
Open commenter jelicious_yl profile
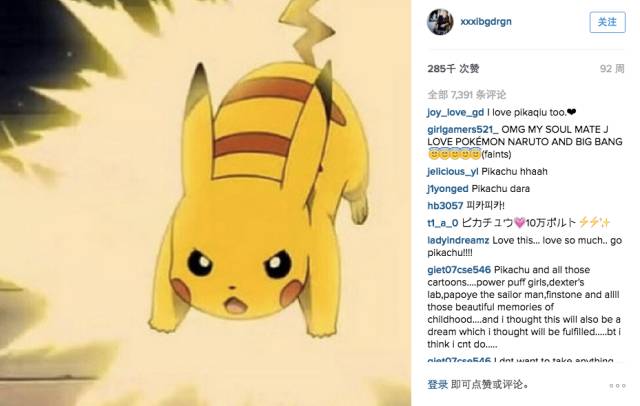coord(453,172)
